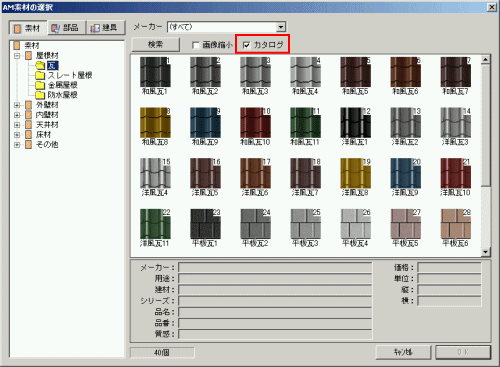
Task: Select the 洋風瓦3 material thumbnail
Action: pos(456,123)
